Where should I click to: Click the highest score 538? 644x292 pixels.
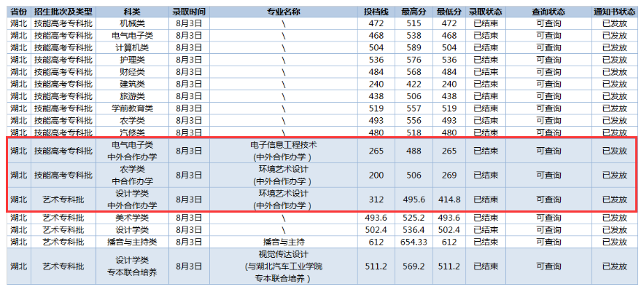click(414, 36)
